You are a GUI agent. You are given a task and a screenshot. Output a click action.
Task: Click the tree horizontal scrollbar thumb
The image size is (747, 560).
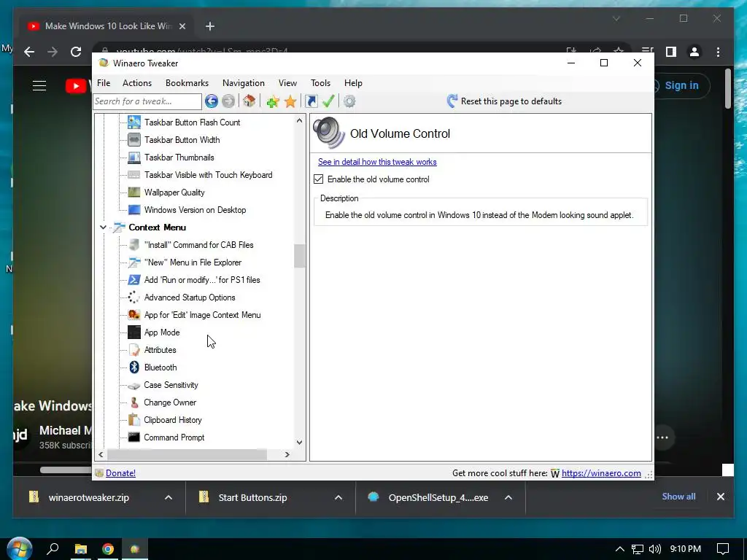[x=187, y=455]
